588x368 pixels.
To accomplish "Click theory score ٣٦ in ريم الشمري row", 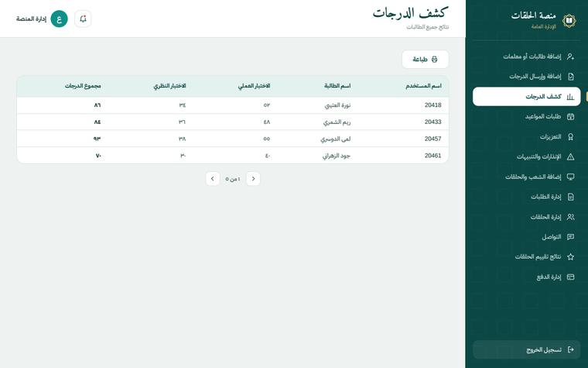I will 183,122.
